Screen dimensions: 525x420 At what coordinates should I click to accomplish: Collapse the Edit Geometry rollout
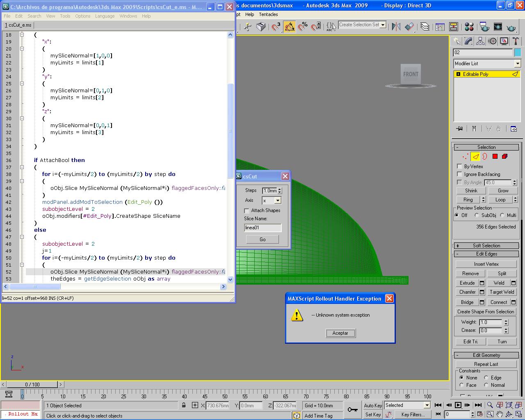click(x=486, y=355)
